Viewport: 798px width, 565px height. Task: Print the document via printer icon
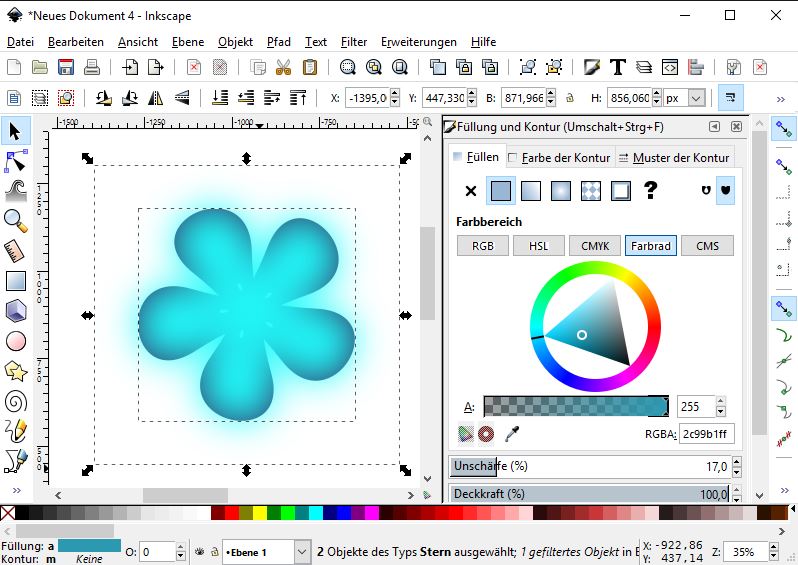[92, 67]
